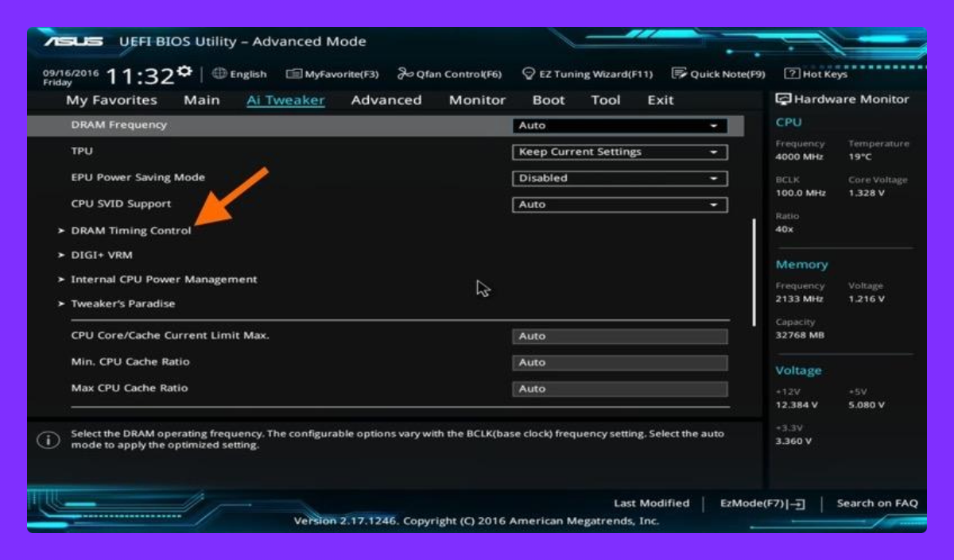Click EPU Power Saving Mode label
The width and height of the screenshot is (954, 560).
138,177
